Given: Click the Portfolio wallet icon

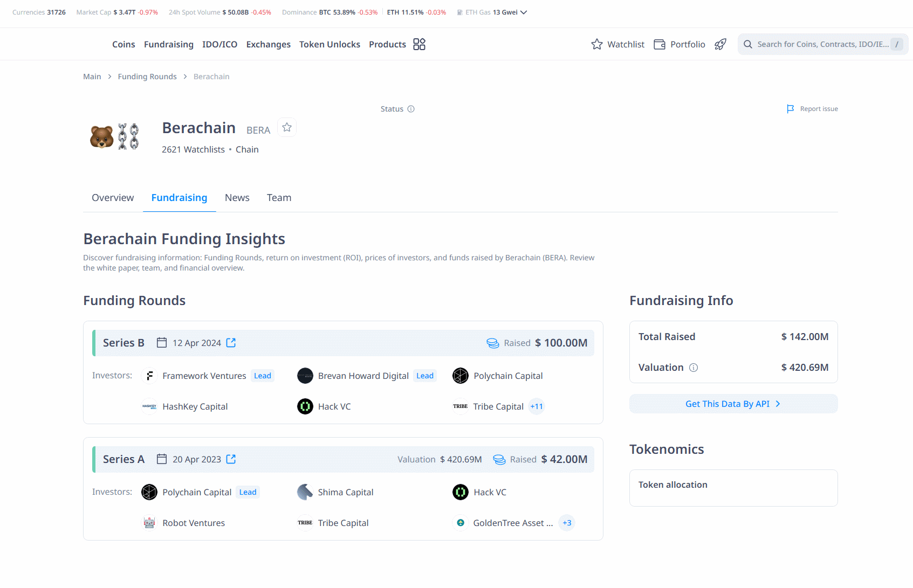Looking at the screenshot, I should (x=659, y=44).
